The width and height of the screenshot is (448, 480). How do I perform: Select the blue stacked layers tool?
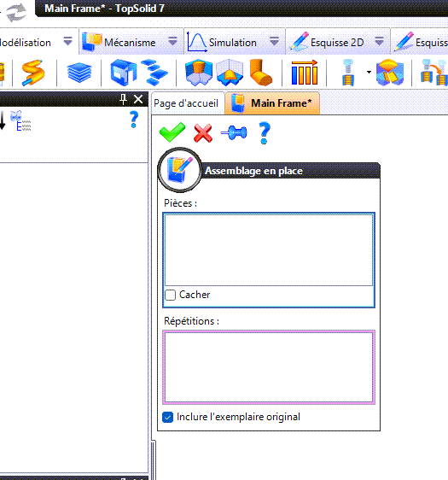point(79,73)
